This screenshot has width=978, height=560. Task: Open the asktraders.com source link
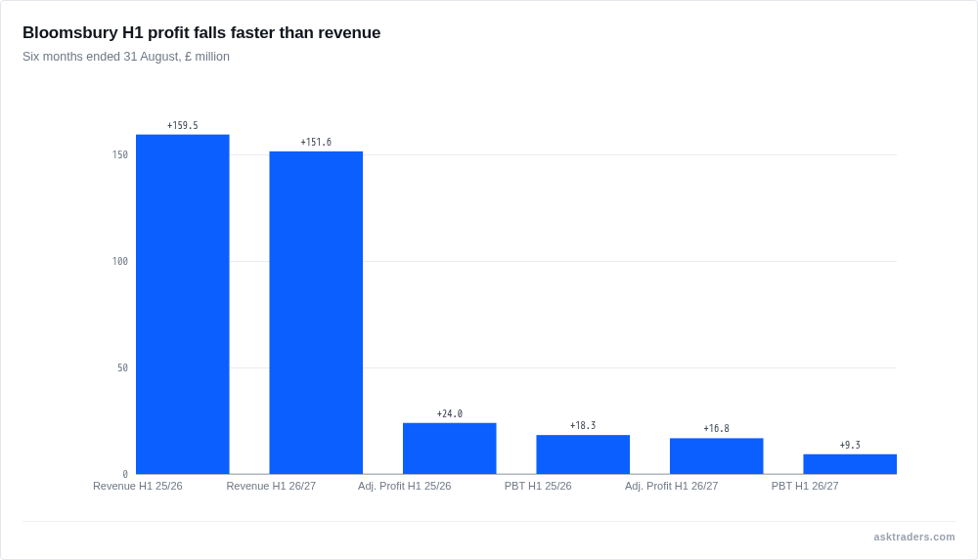point(914,537)
